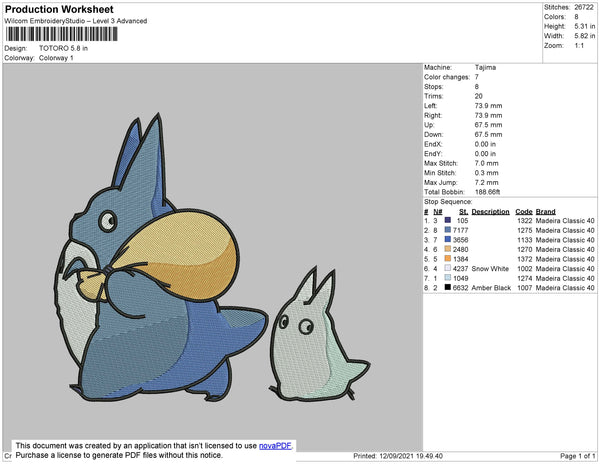Screen dimensions: 600x464
Task: Select the 'Right:' extent label
Action: [433, 115]
